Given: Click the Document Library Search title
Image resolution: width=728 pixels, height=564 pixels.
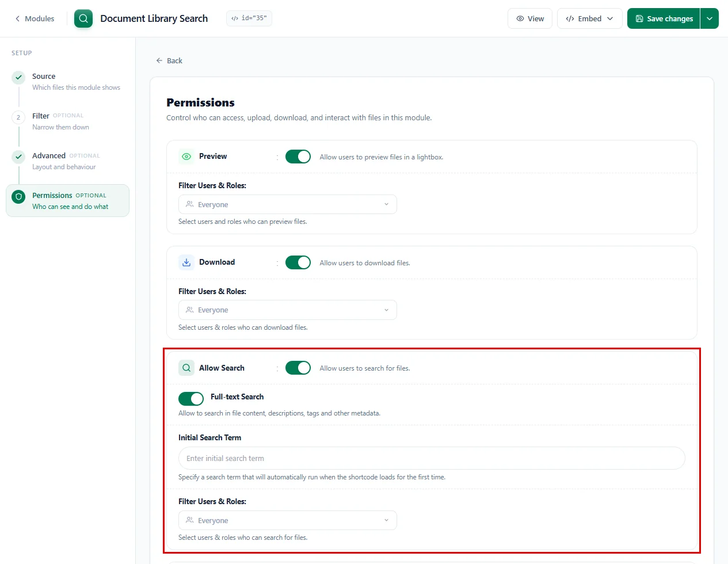Looking at the screenshot, I should pyautogui.click(x=154, y=18).
